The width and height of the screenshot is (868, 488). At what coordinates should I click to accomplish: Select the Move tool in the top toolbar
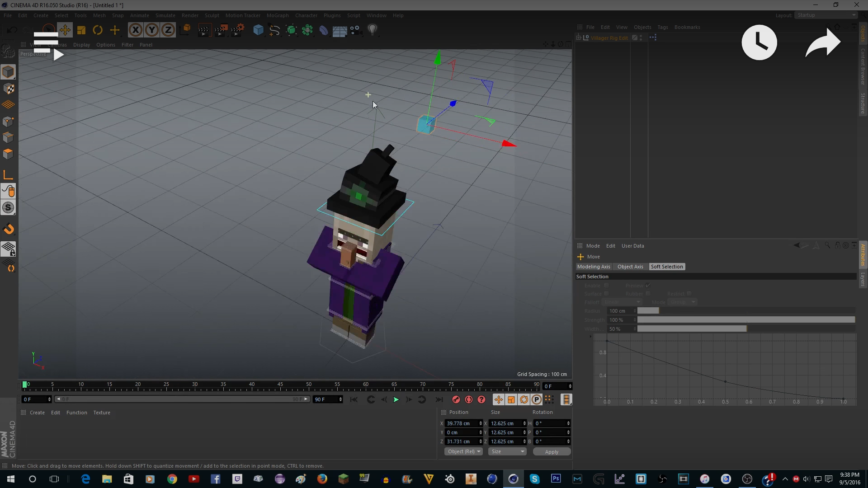coord(65,30)
